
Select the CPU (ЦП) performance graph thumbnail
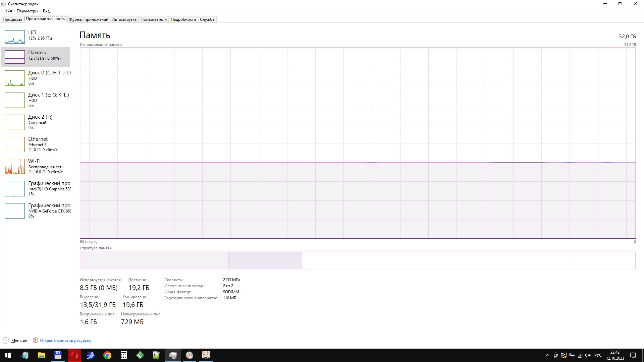click(15, 37)
